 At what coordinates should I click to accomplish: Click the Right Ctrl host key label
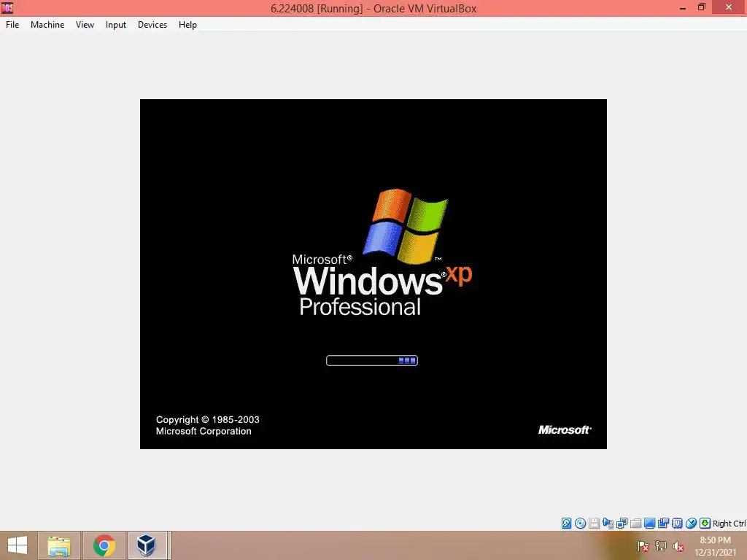729,524
